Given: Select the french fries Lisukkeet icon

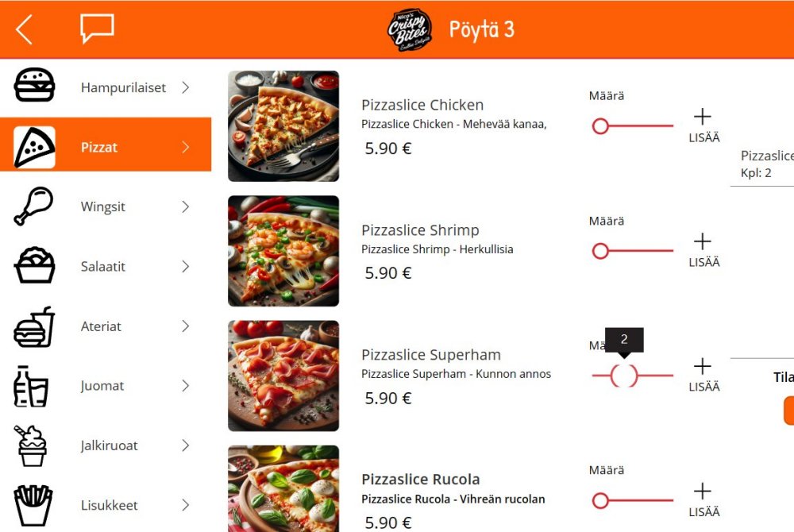Looking at the screenshot, I should [x=33, y=505].
